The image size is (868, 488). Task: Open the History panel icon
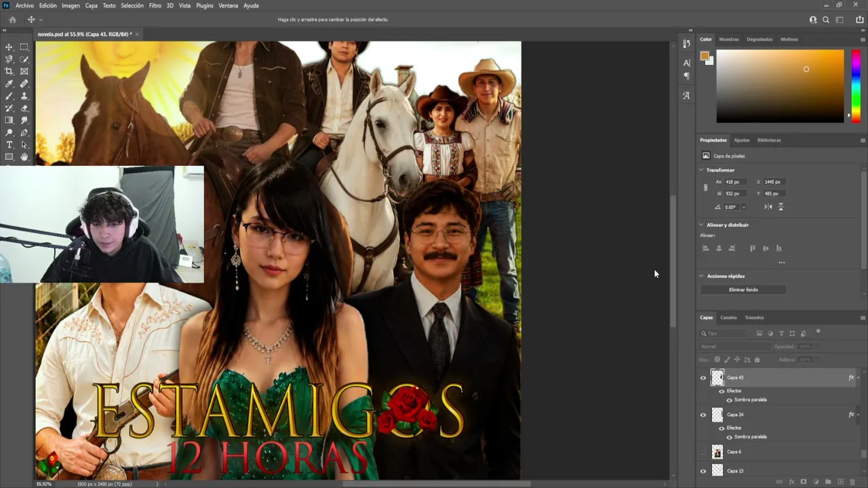click(x=686, y=44)
